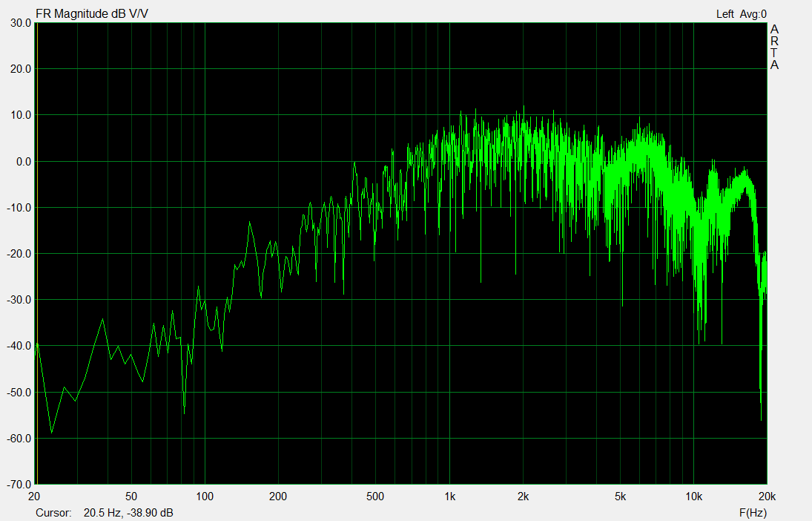Click the -70.0 dB axis value
Image resolution: width=812 pixels, height=521 pixels.
point(19,485)
